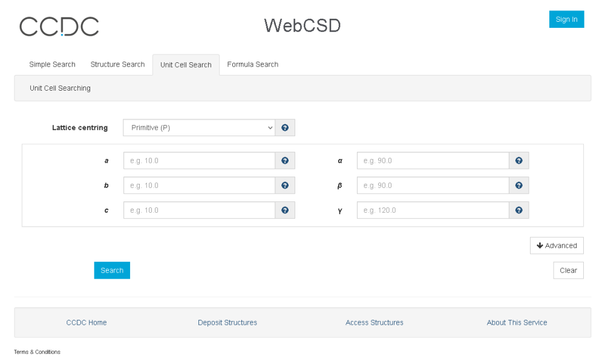Viewport: 605px width, 364px height.
Task: Open the Lattice centring dropdown
Action: point(199,128)
